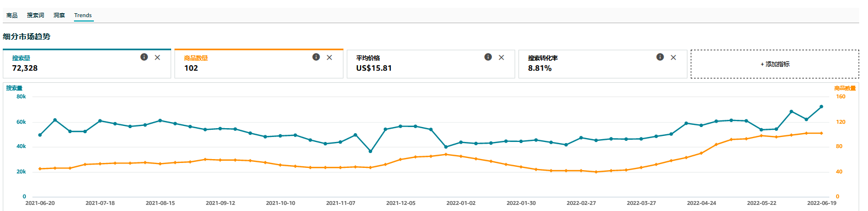Click the 2021-07-18 axis date label
Image resolution: width=868 pixels, height=211 pixels.
(x=100, y=203)
